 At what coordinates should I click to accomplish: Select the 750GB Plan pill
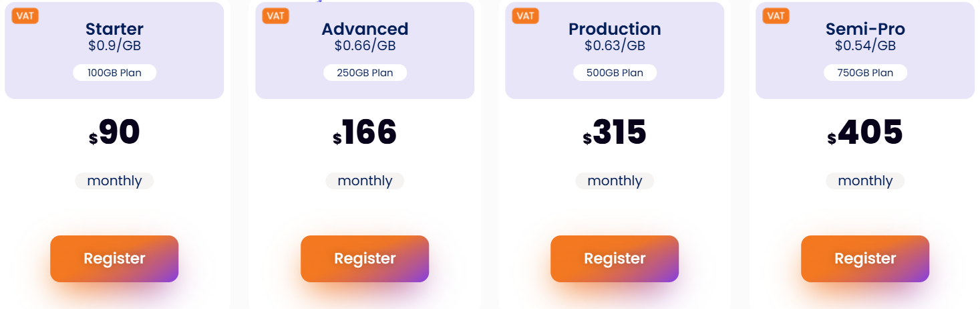point(865,73)
